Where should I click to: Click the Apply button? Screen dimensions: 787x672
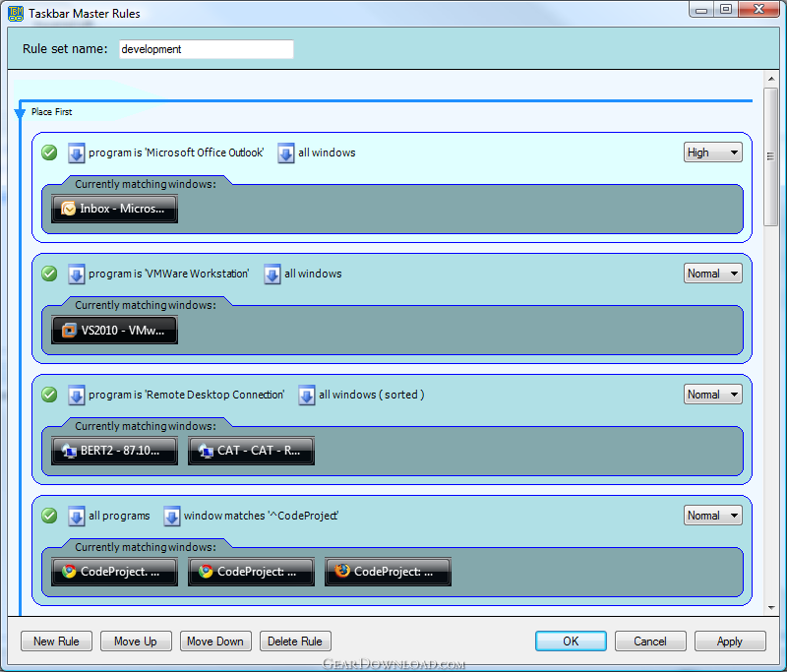[730, 641]
